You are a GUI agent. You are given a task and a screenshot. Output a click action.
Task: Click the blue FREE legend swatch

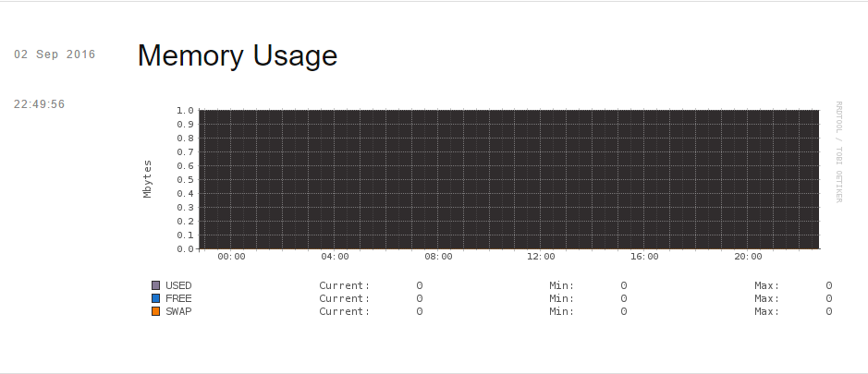coord(155,298)
